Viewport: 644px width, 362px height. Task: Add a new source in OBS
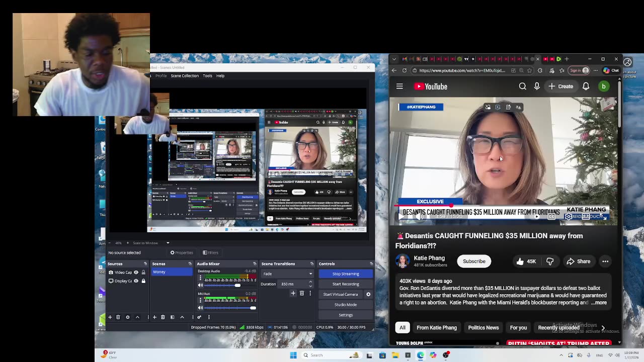(110, 317)
